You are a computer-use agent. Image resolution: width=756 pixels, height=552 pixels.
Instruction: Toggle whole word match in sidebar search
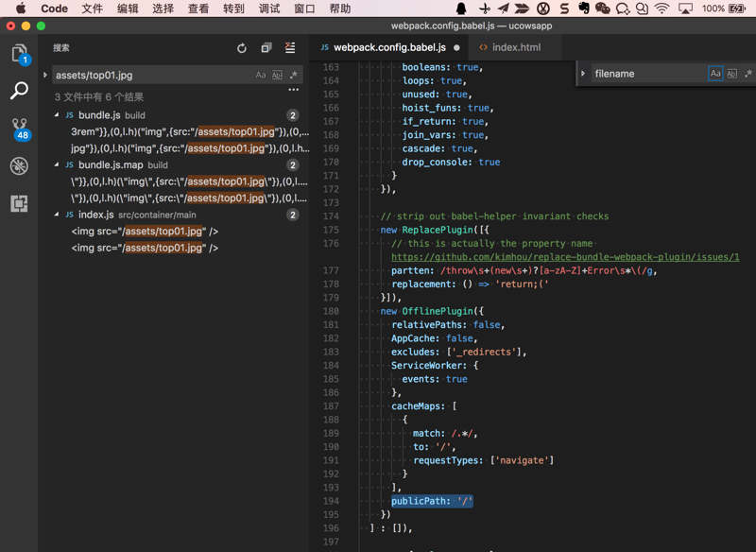point(277,75)
